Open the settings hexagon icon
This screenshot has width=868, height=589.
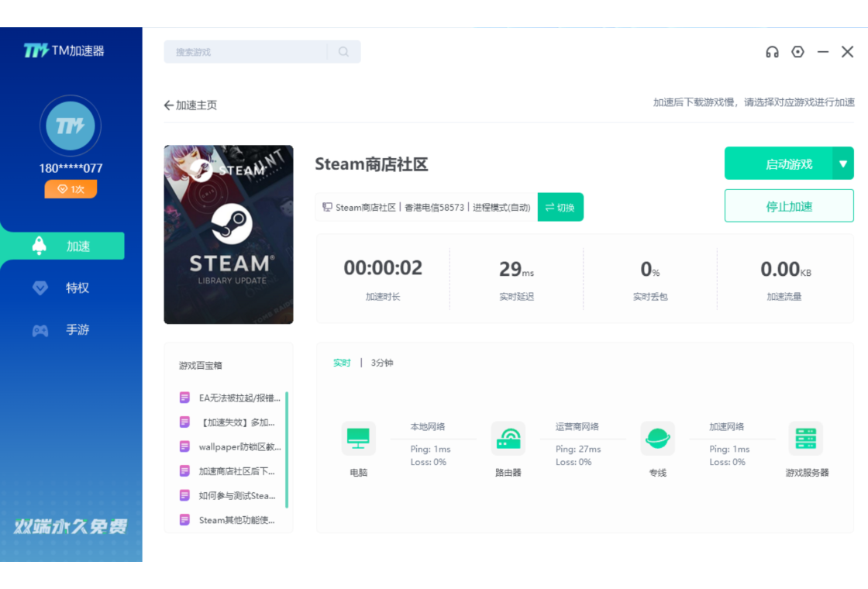point(797,52)
